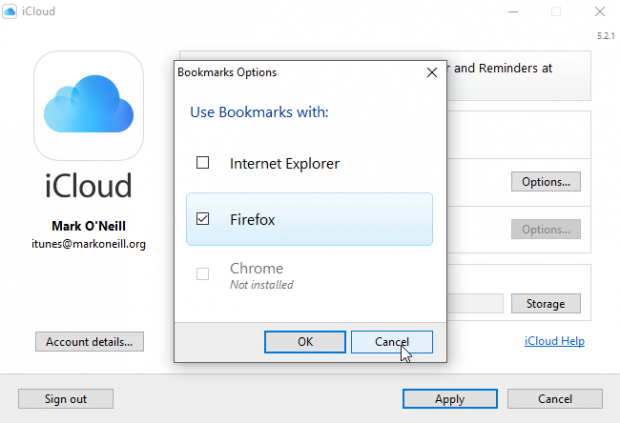Cancel the Bookmarks Options dialog
Image resolution: width=620 pixels, height=423 pixels.
tap(392, 342)
